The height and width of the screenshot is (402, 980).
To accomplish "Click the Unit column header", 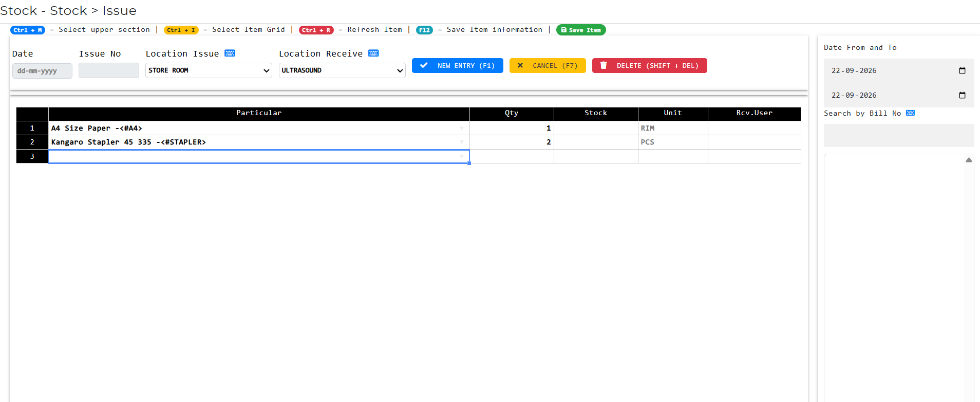I will [673, 114].
